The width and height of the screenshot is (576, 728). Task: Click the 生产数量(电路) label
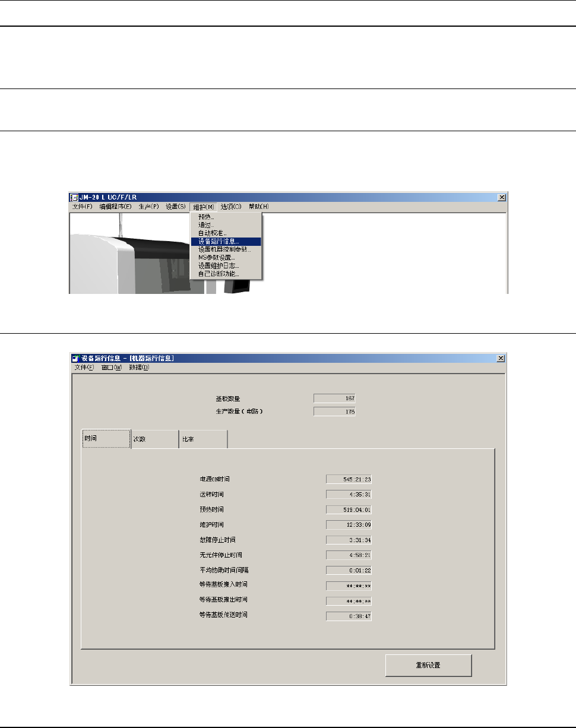pyautogui.click(x=239, y=411)
